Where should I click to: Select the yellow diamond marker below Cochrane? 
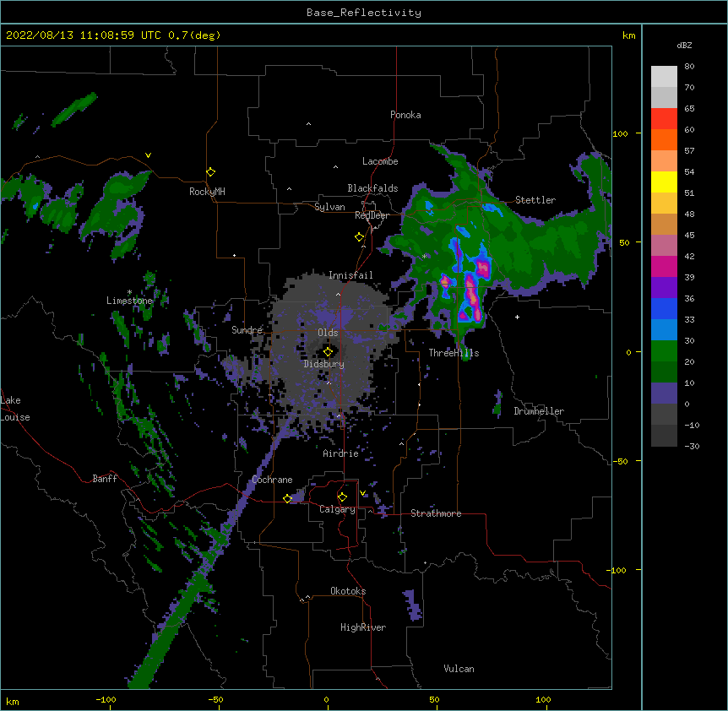pyautogui.click(x=287, y=499)
